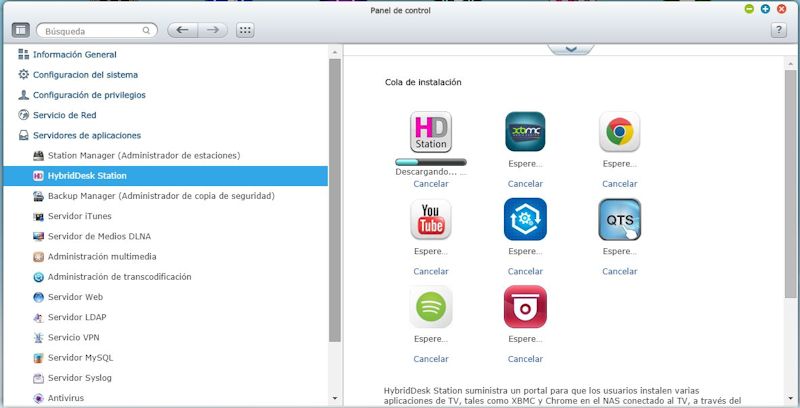Click the sidebar scrollbar down arrow

pos(335,398)
